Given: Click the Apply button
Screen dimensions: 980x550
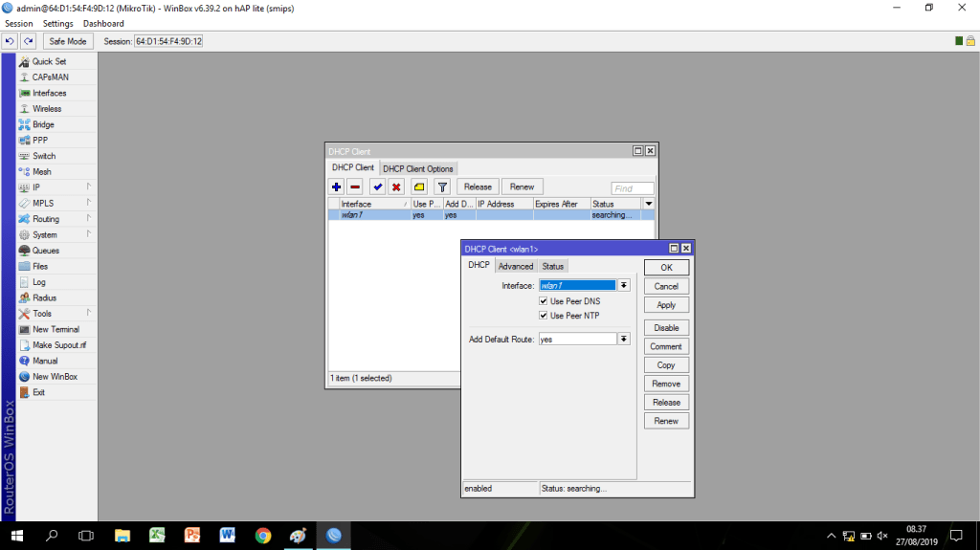Looking at the screenshot, I should tap(666, 305).
